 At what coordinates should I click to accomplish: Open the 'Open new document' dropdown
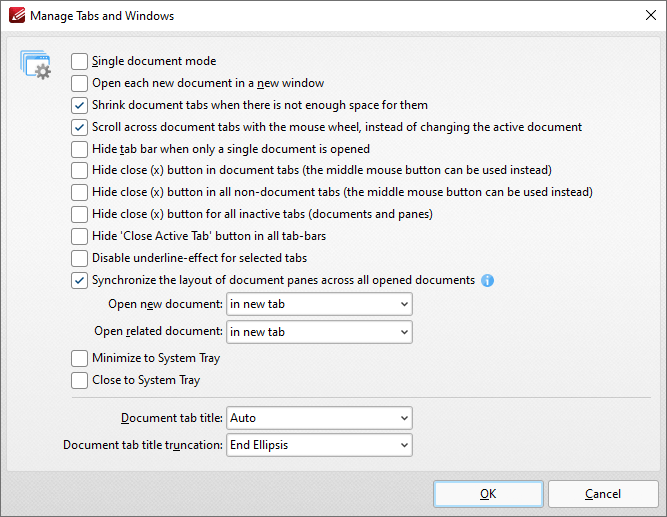click(319, 303)
